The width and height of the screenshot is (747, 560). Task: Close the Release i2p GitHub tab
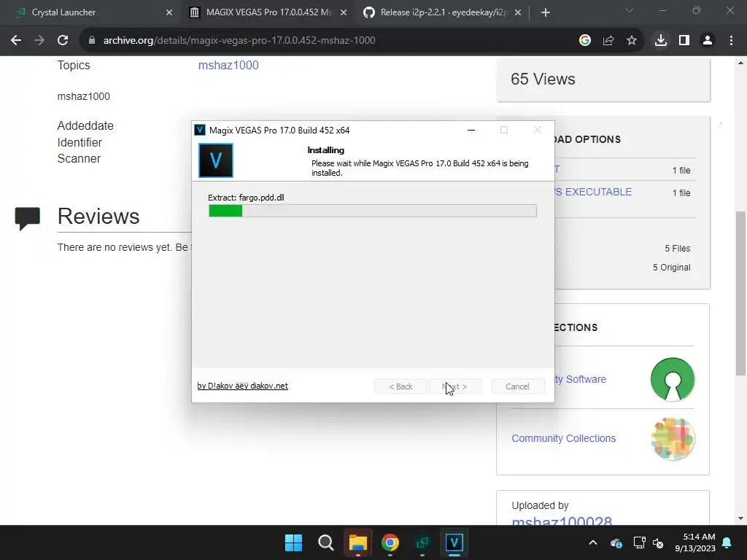[x=518, y=13]
